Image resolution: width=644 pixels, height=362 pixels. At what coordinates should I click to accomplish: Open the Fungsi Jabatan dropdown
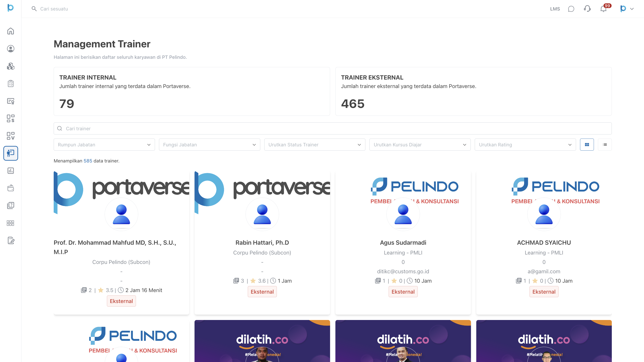pos(210,145)
